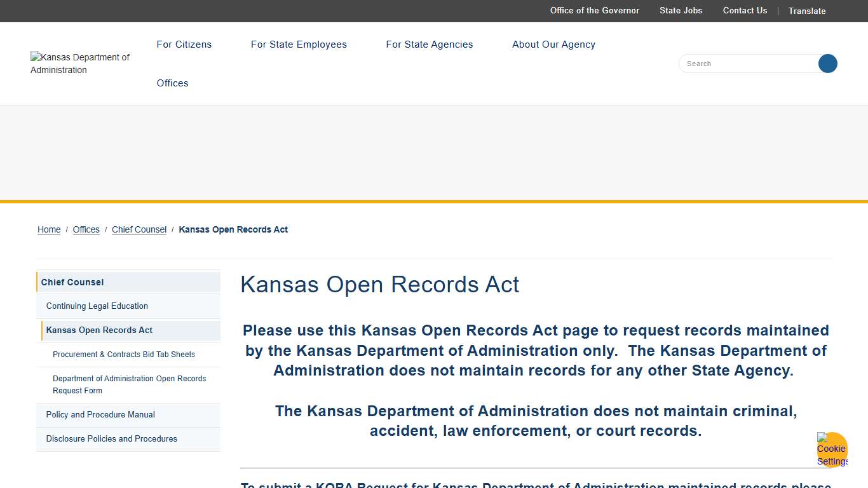This screenshot has width=868, height=488.
Task: Open Chief Counsel breadcrumb link
Action: 139,229
